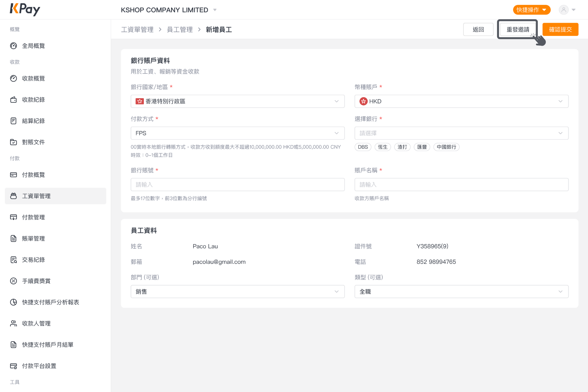Open the 幣種賬戶 HKD dropdown
588x392 pixels.
[x=461, y=101]
